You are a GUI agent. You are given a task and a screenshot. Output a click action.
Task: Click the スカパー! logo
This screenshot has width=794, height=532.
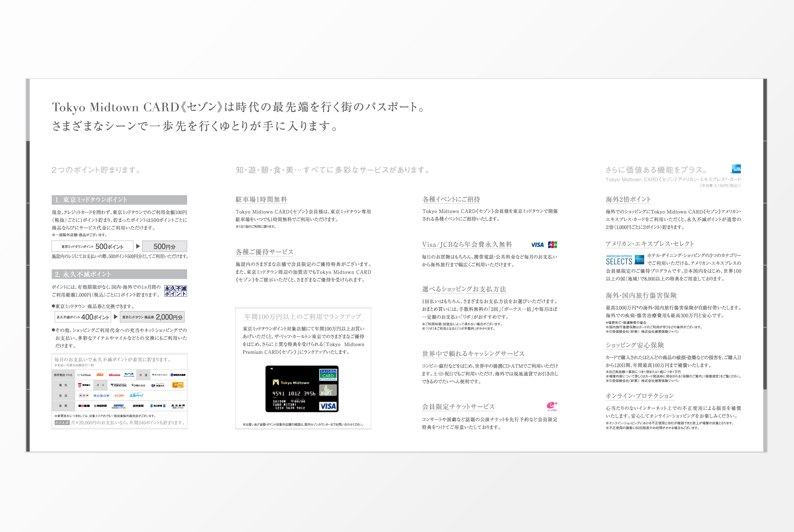click(136, 395)
